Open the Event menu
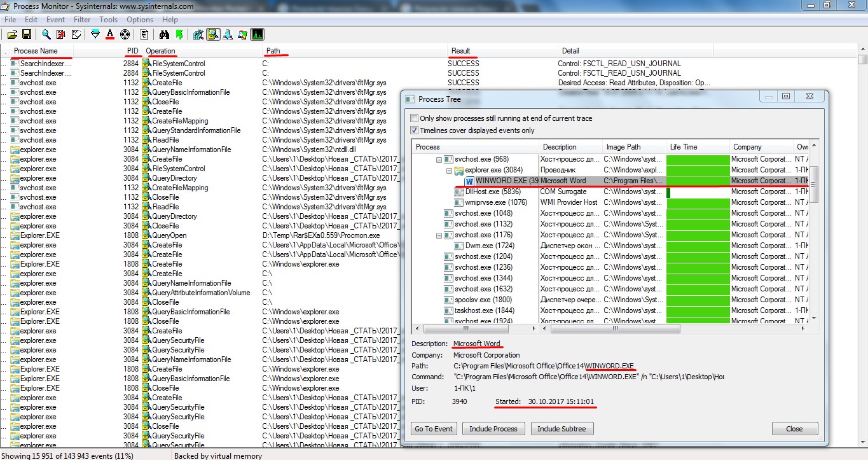Image resolution: width=868 pixels, height=460 pixels. (x=55, y=20)
